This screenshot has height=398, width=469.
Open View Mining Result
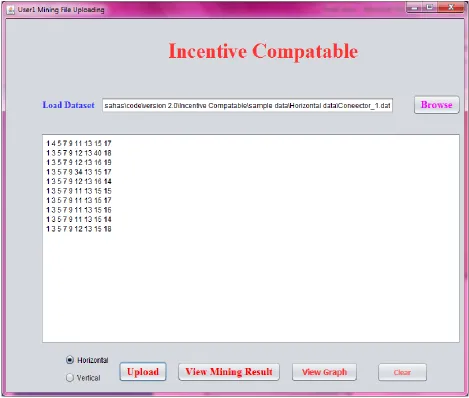click(x=229, y=372)
